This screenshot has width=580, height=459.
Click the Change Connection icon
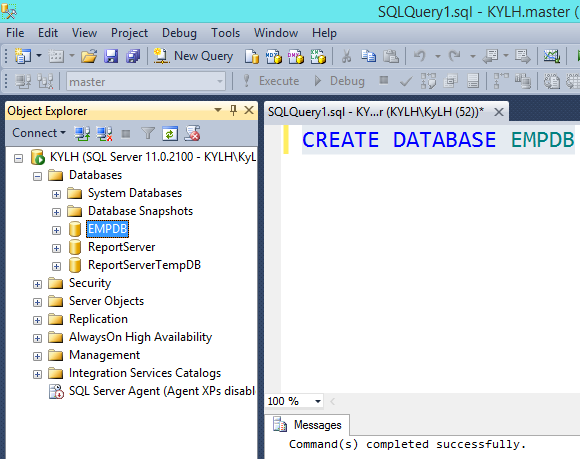(x=45, y=81)
